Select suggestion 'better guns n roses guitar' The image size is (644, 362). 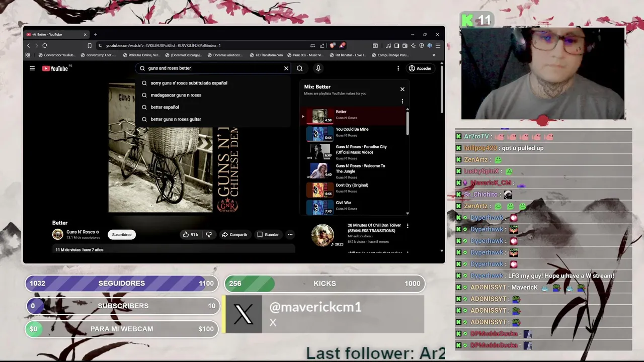[x=213, y=119]
